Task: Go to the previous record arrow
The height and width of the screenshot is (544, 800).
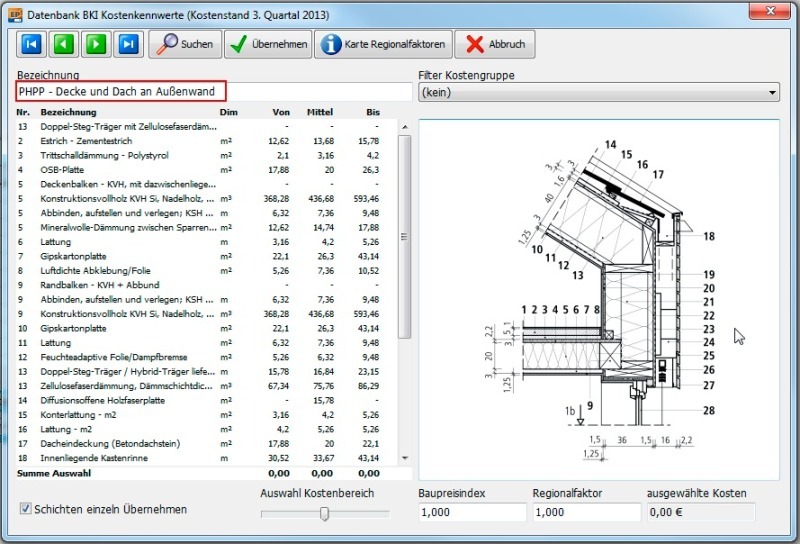Action: [63, 44]
